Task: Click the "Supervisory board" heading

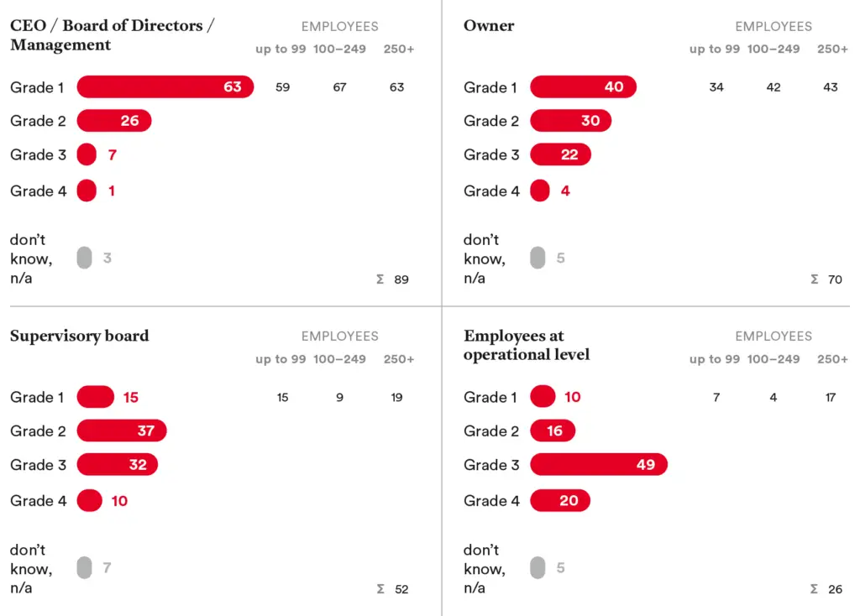Action: [79, 336]
